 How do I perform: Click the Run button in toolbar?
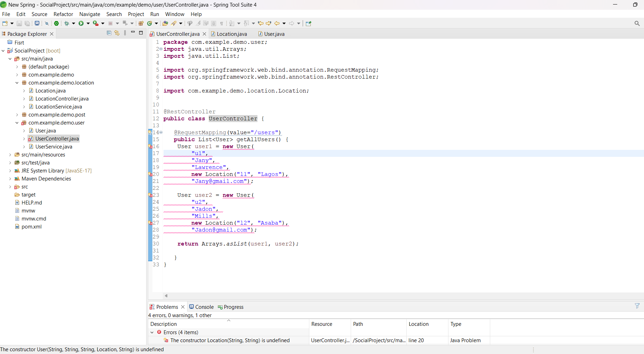[x=81, y=23]
